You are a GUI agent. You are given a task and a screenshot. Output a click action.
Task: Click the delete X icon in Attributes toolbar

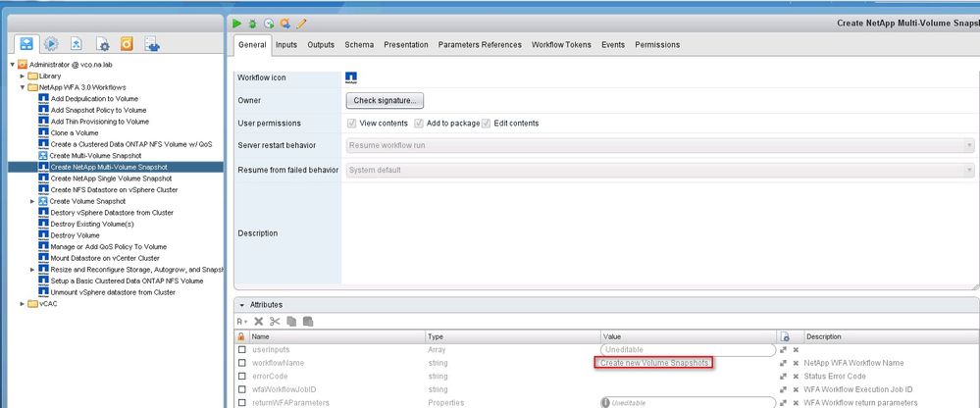[259, 321]
